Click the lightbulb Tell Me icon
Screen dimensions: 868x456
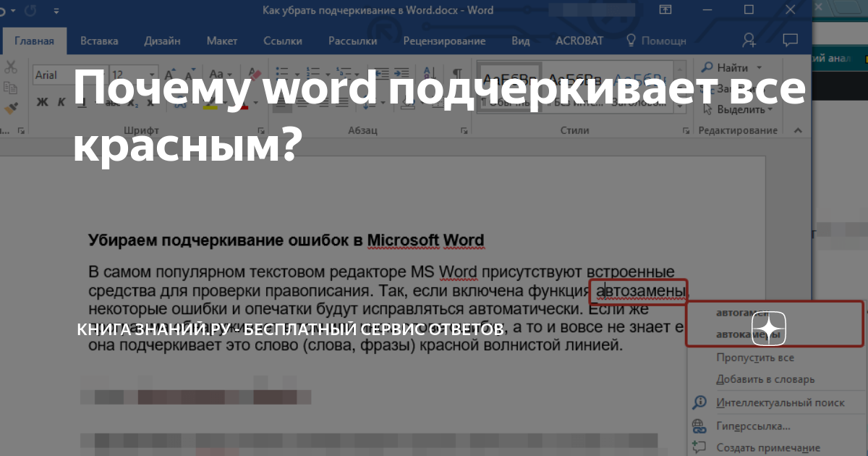click(631, 41)
